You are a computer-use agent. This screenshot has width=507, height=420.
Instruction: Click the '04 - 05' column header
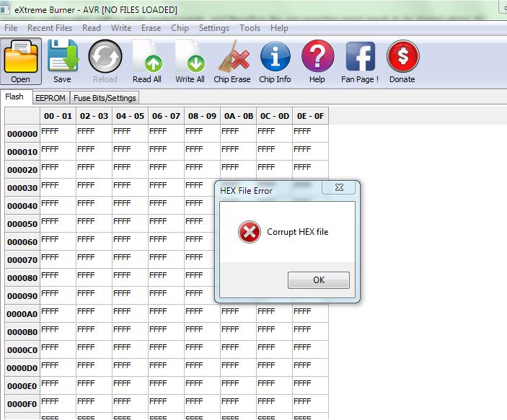[x=130, y=116]
